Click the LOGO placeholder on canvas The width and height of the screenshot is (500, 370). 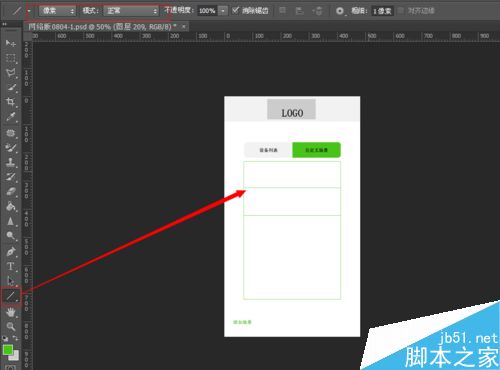(x=291, y=109)
